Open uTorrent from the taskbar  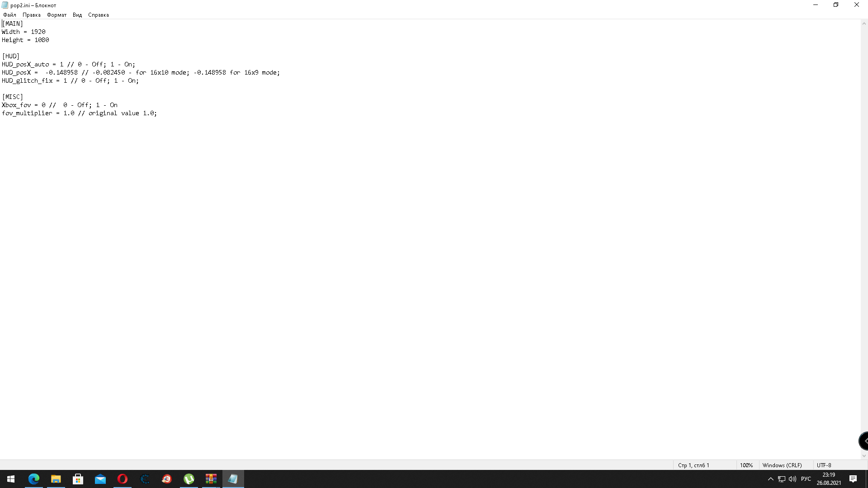(189, 479)
